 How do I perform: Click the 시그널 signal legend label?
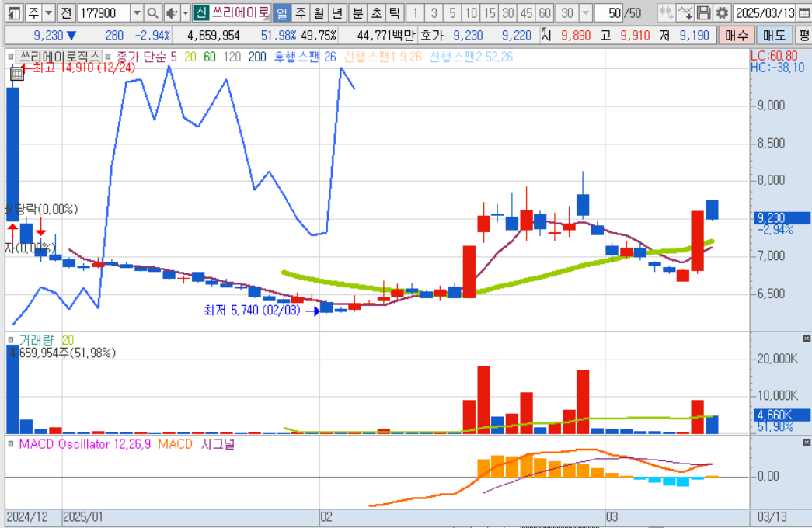coord(218,444)
